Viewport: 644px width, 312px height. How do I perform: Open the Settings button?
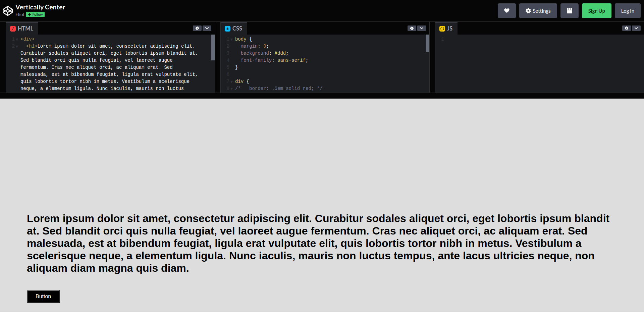538,11
